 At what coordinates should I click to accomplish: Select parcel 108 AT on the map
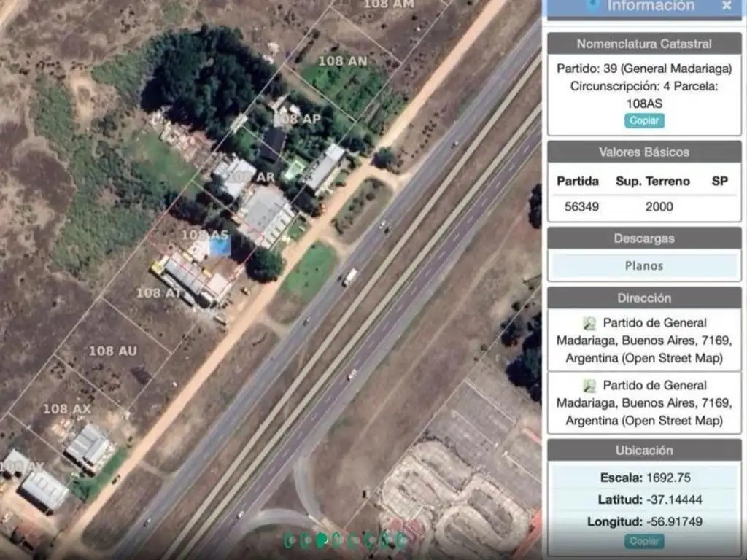coord(159,292)
